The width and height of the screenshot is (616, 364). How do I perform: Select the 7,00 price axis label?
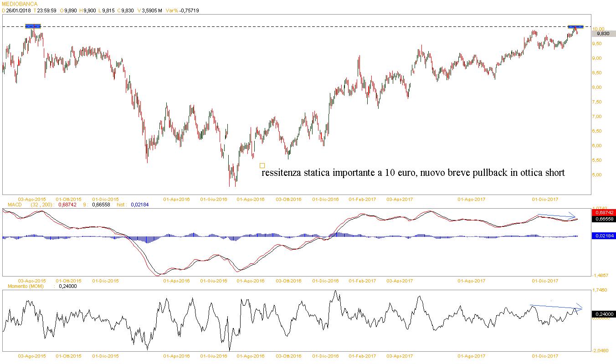(x=598, y=117)
